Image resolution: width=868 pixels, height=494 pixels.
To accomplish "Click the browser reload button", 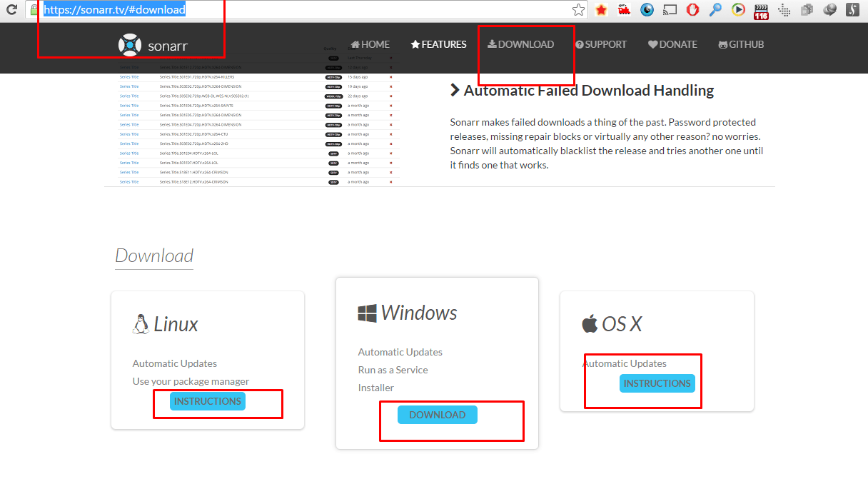I will pyautogui.click(x=11, y=10).
